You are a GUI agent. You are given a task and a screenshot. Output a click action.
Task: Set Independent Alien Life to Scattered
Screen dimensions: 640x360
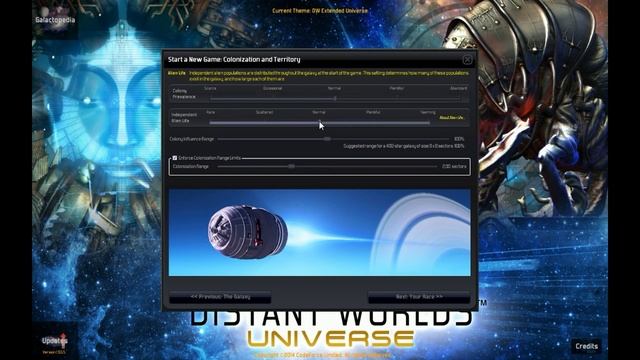tap(264, 112)
